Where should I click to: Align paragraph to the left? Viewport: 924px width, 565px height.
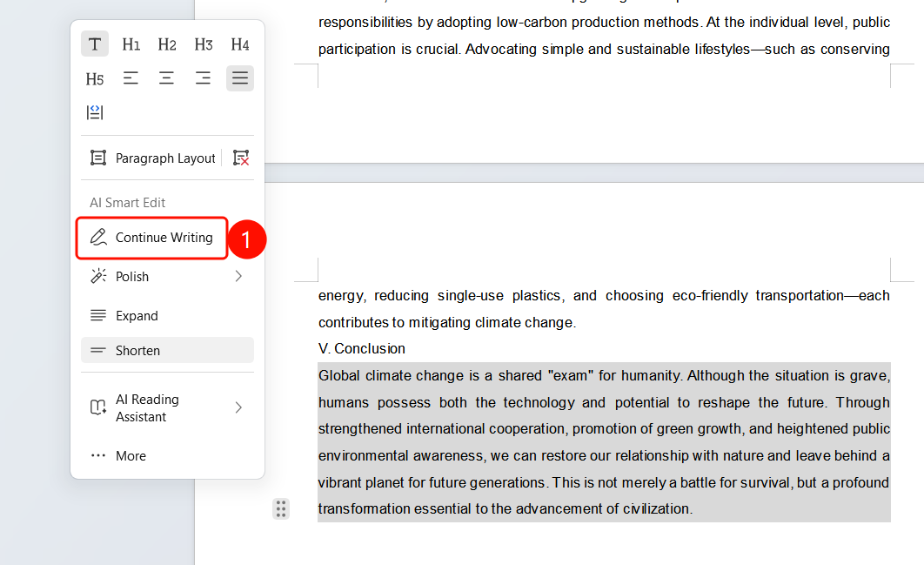131,77
